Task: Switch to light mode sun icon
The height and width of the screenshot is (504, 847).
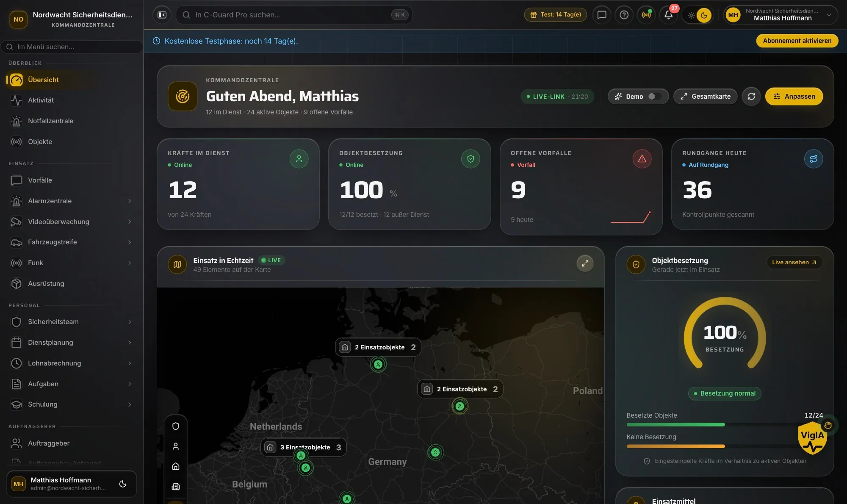Action: click(691, 15)
